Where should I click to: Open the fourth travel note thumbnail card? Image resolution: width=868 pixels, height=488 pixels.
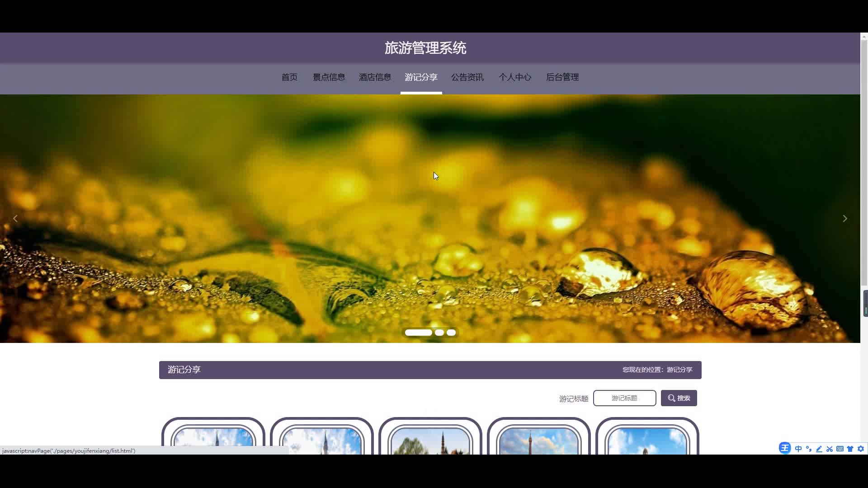click(539, 436)
